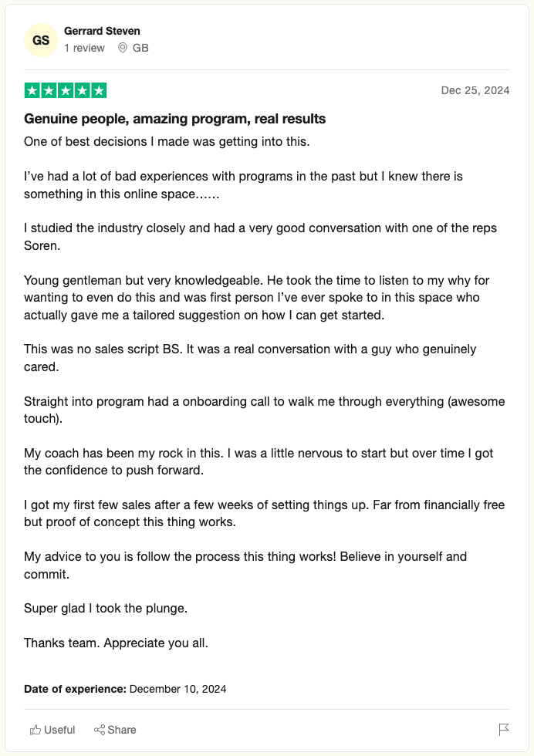Viewport: 534px width, 756px height.
Task: Click the middle green rating star
Action: coord(66,90)
